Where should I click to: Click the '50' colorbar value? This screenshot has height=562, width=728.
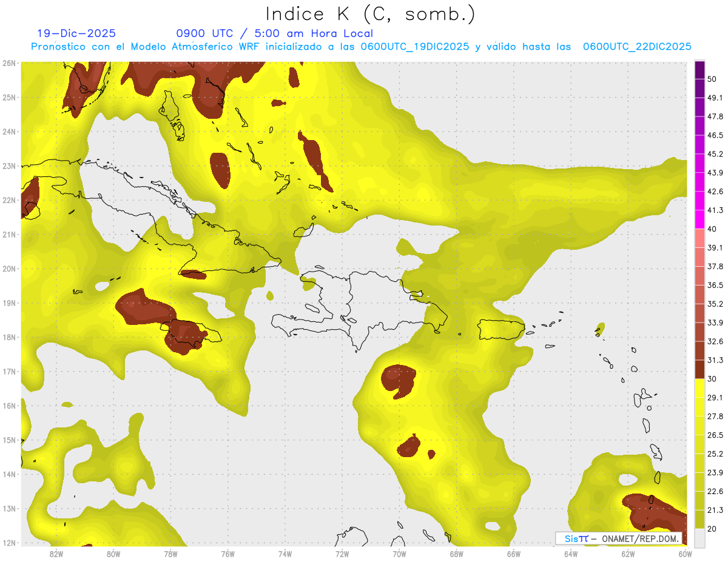tap(712, 79)
